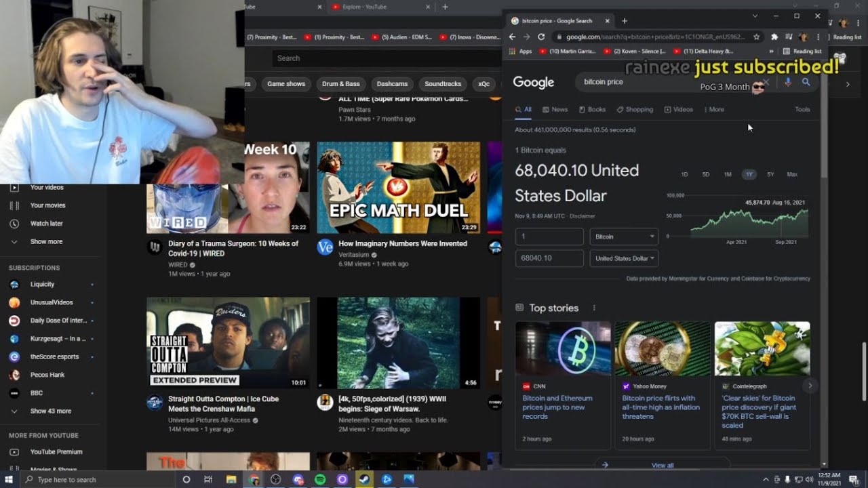
Task: Select the 1M chart range
Action: tap(728, 174)
